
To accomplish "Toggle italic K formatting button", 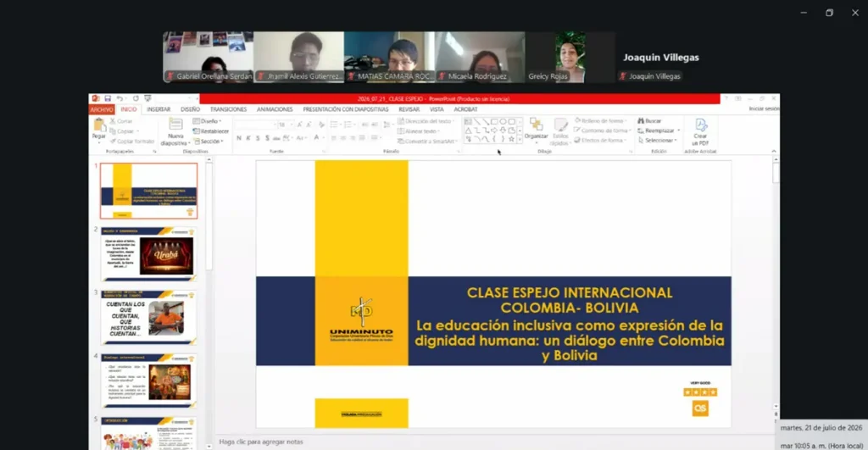I will click(248, 138).
